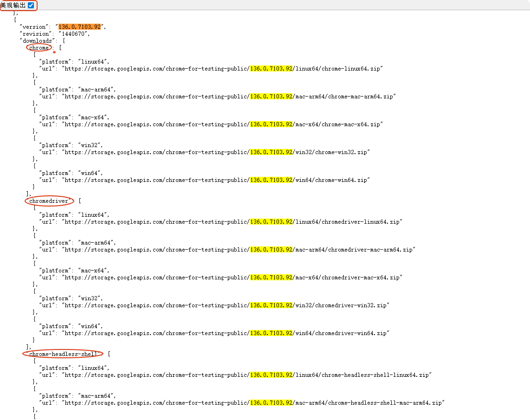
Task: Click the chrome-headless-shell-linux64.zip URL
Action: pos(247,375)
